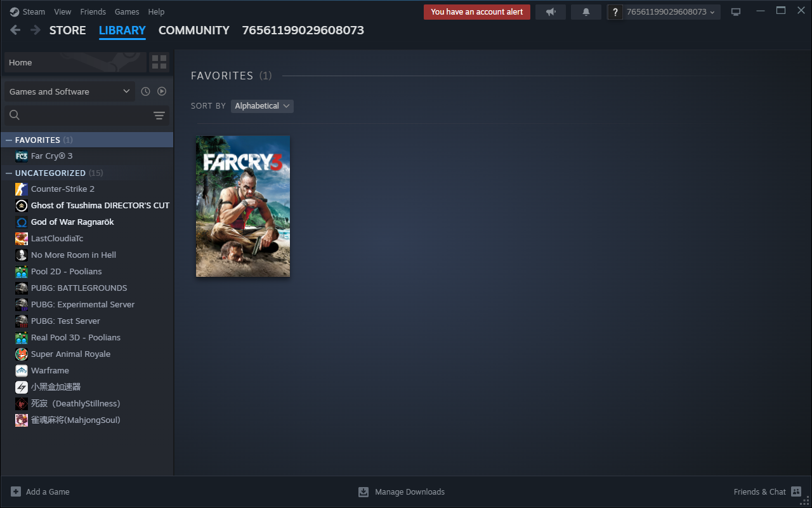Click the God of War Ragnarök icon

click(x=22, y=222)
